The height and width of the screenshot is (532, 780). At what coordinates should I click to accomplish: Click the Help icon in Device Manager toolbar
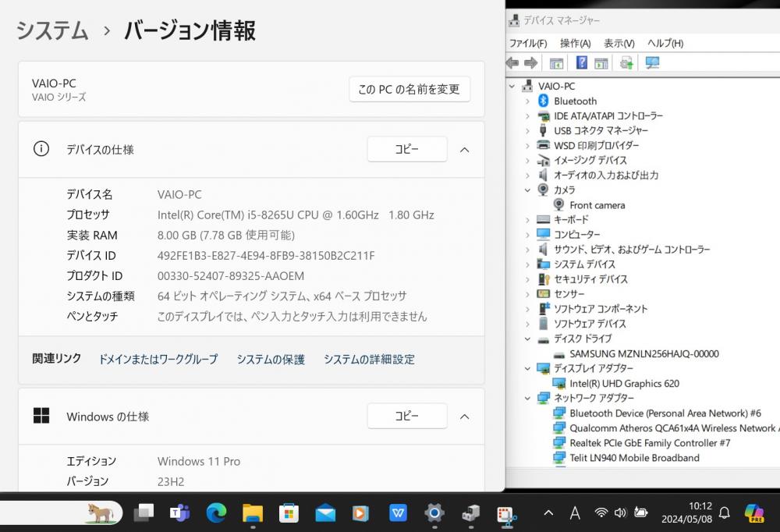pyautogui.click(x=582, y=63)
